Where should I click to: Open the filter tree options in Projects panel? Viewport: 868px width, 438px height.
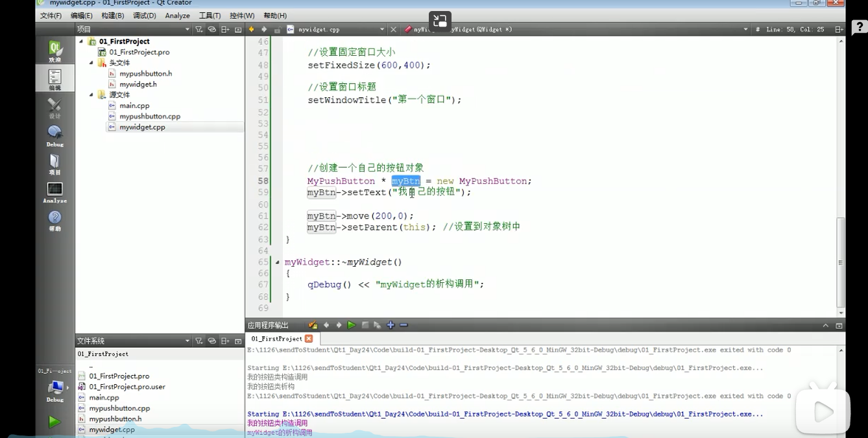pos(199,29)
